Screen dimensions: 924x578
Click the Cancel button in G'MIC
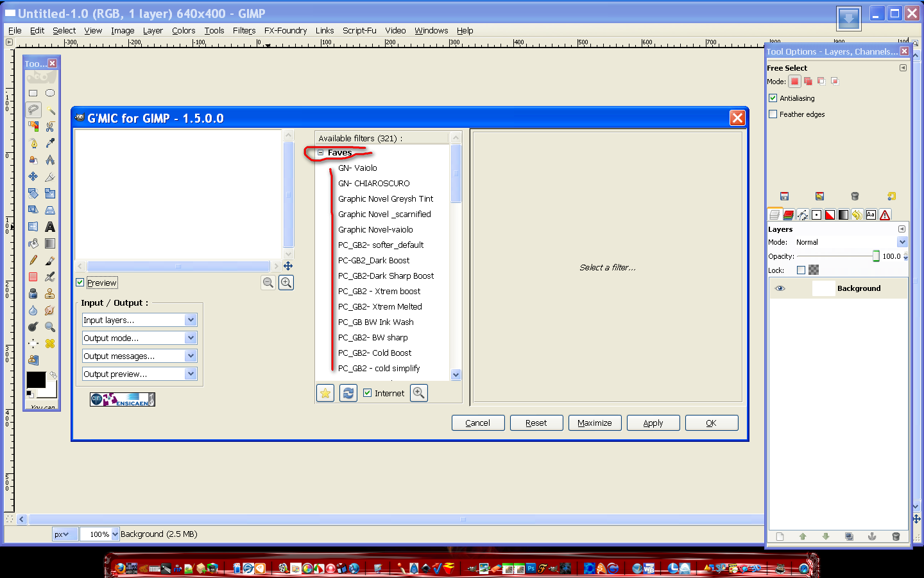click(x=478, y=423)
